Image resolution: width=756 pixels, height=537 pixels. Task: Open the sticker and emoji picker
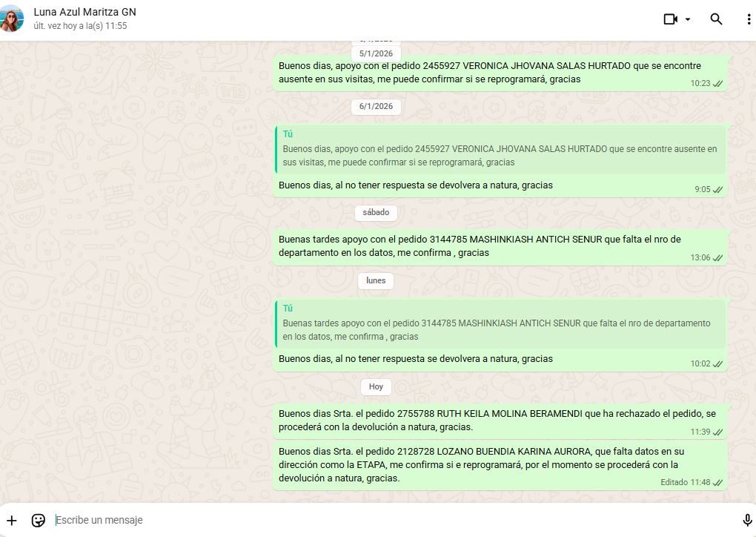pos(39,520)
